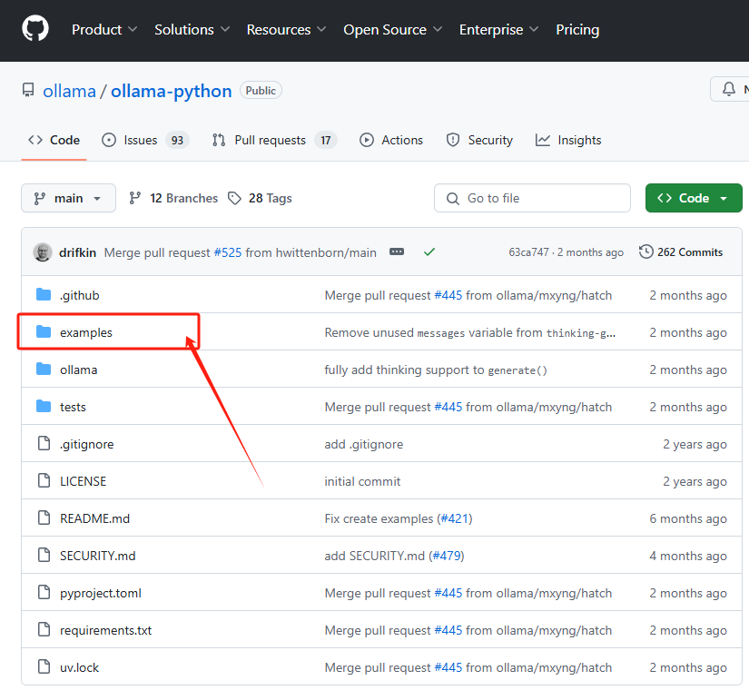Click the repository icon beside ollama

point(28,90)
